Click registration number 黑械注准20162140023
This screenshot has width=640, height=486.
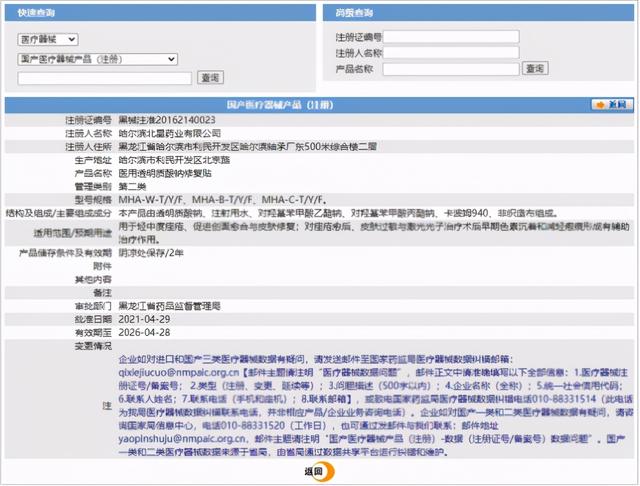[166, 120]
